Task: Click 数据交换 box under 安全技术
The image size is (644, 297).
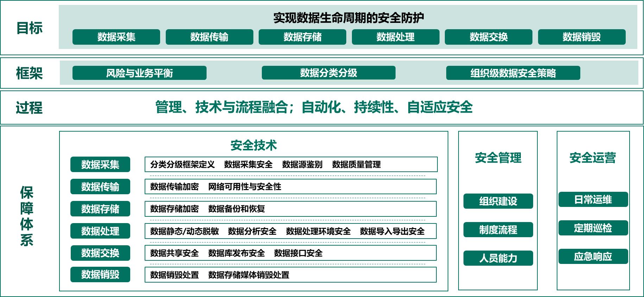Action: [100, 253]
